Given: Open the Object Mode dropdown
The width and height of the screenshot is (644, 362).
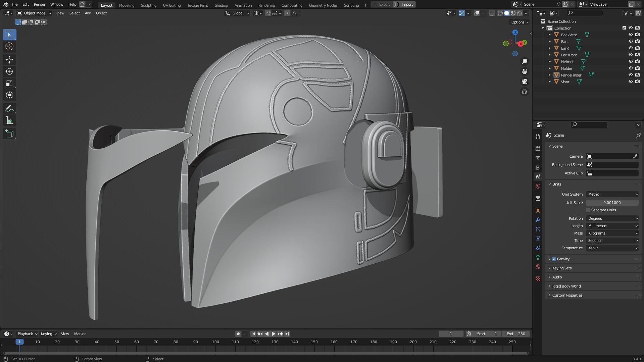Looking at the screenshot, I should (x=34, y=13).
